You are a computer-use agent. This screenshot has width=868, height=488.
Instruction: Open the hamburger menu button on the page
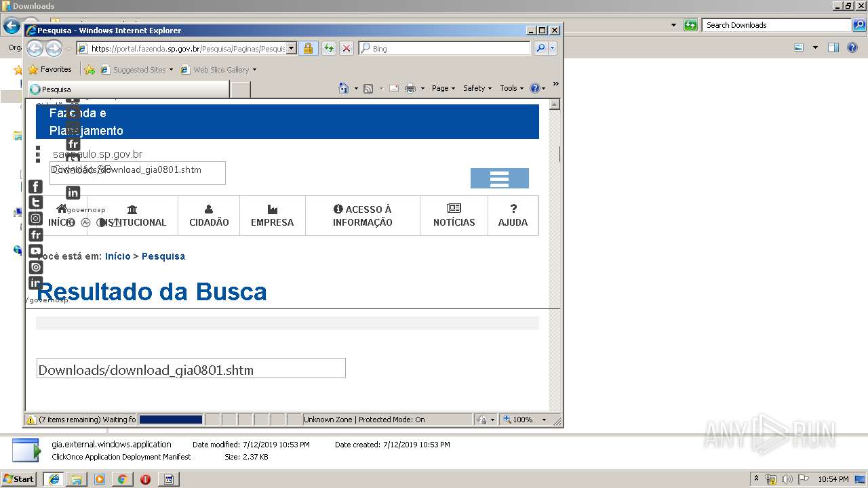500,178
